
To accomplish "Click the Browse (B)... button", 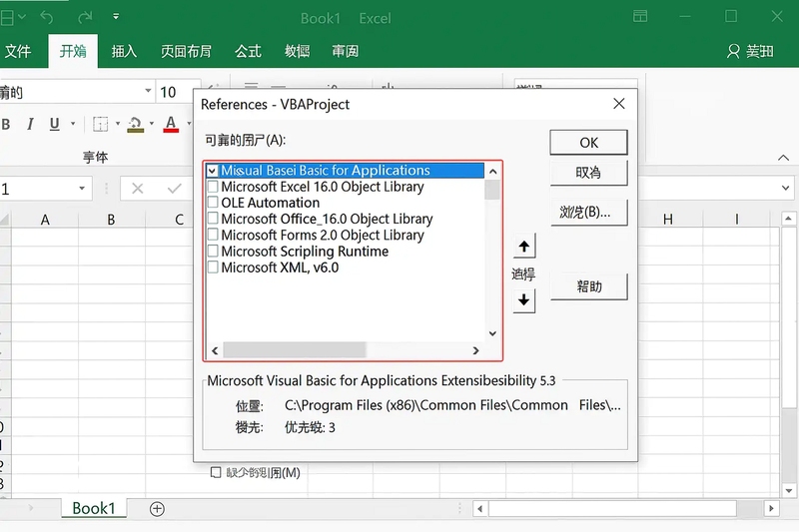I will coord(588,213).
